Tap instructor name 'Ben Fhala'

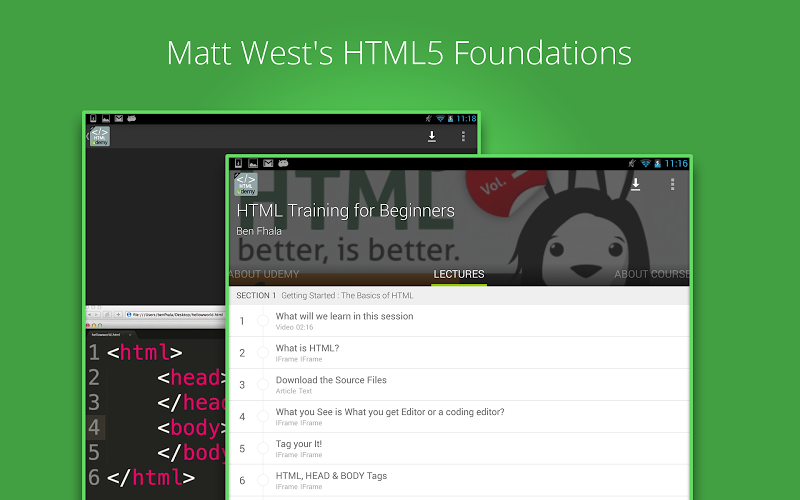[x=259, y=231]
